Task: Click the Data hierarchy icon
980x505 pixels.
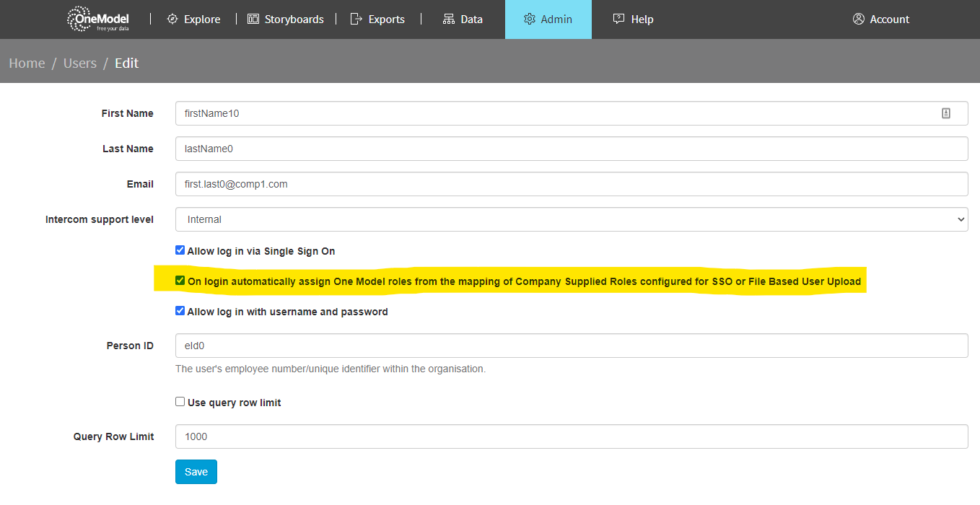Action: [449, 19]
